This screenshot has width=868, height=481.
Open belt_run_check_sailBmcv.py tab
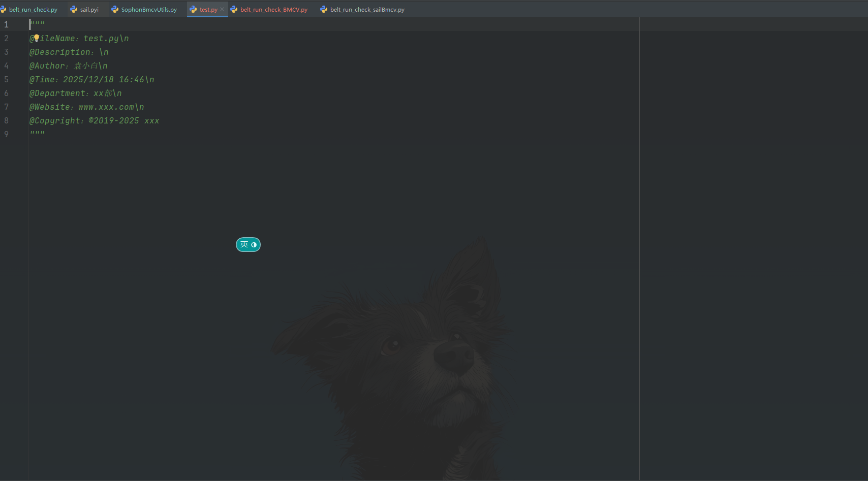pyautogui.click(x=363, y=10)
